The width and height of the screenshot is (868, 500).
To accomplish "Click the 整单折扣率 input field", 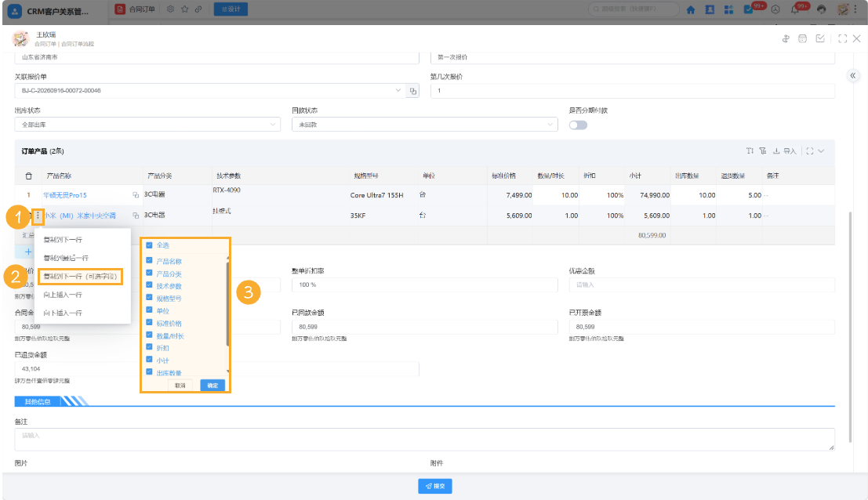I will pyautogui.click(x=424, y=284).
